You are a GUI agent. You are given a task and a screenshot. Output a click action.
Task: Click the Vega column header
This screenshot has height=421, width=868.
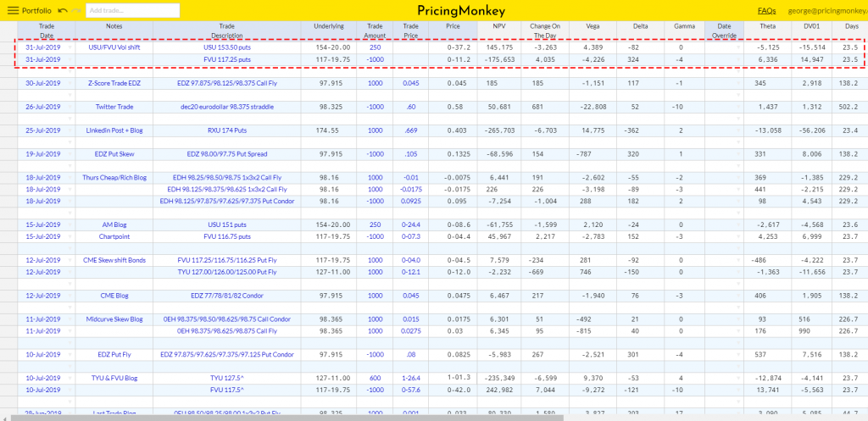pos(593,30)
